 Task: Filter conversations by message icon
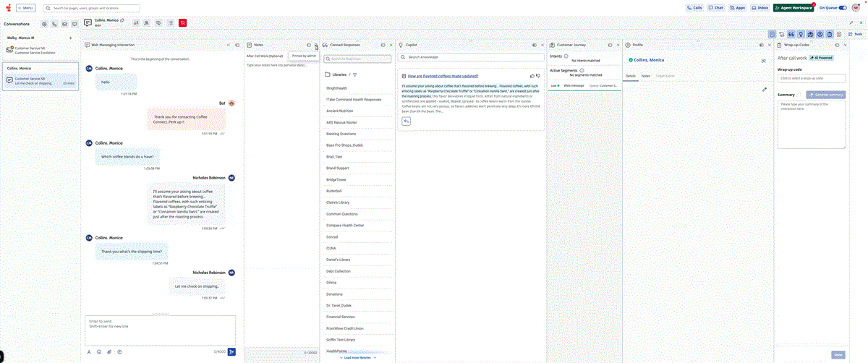[x=74, y=24]
